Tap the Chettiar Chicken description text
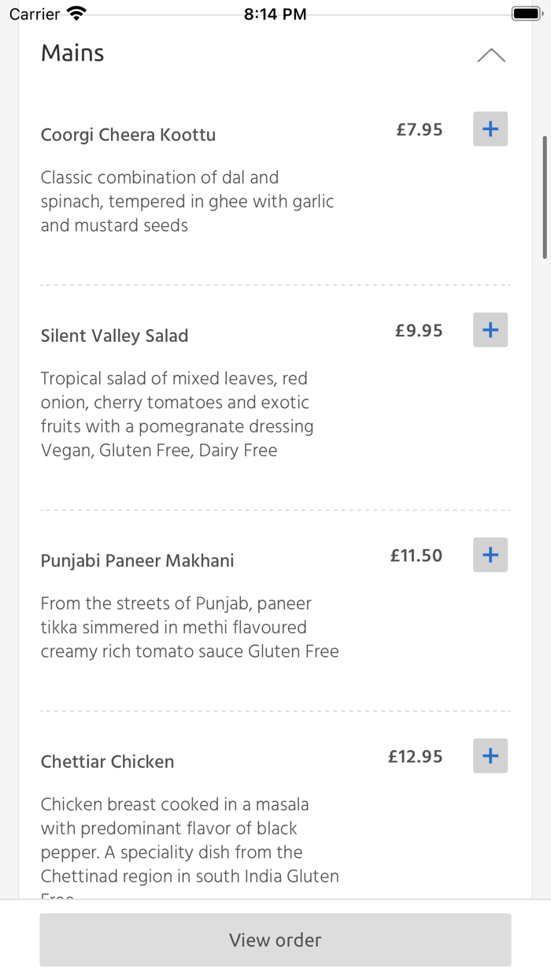Image resolution: width=551 pixels, height=980 pixels. pos(190,840)
